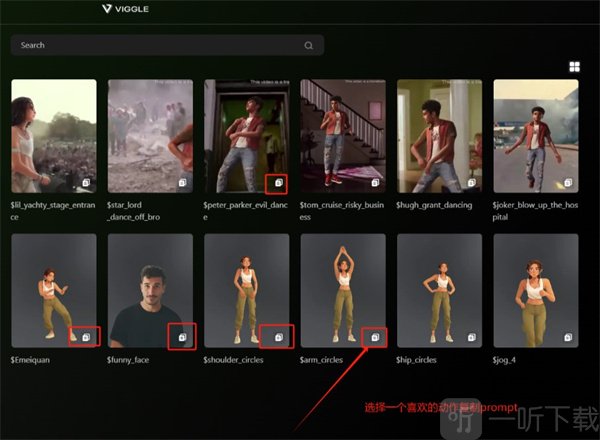The image size is (600, 440).
Task: Click the $joker_blow_up_the_hospital label
Action: (535, 211)
